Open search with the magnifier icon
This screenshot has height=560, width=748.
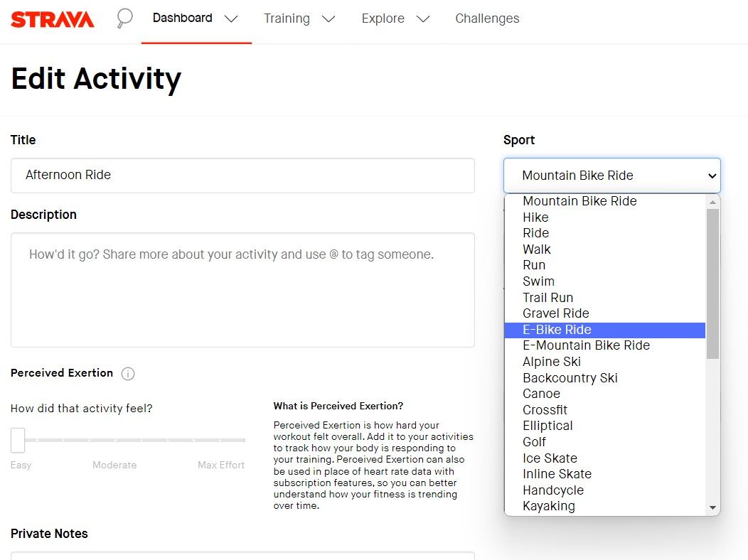pyautogui.click(x=124, y=18)
